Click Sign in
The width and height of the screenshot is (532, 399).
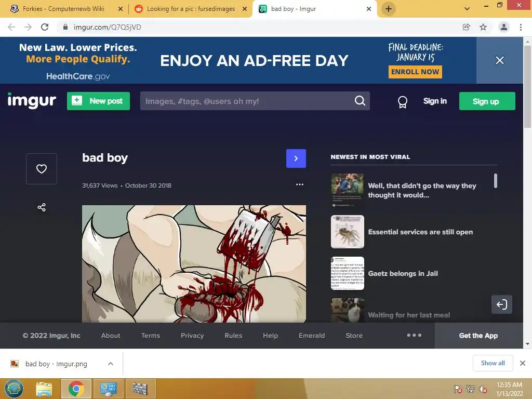(x=435, y=101)
